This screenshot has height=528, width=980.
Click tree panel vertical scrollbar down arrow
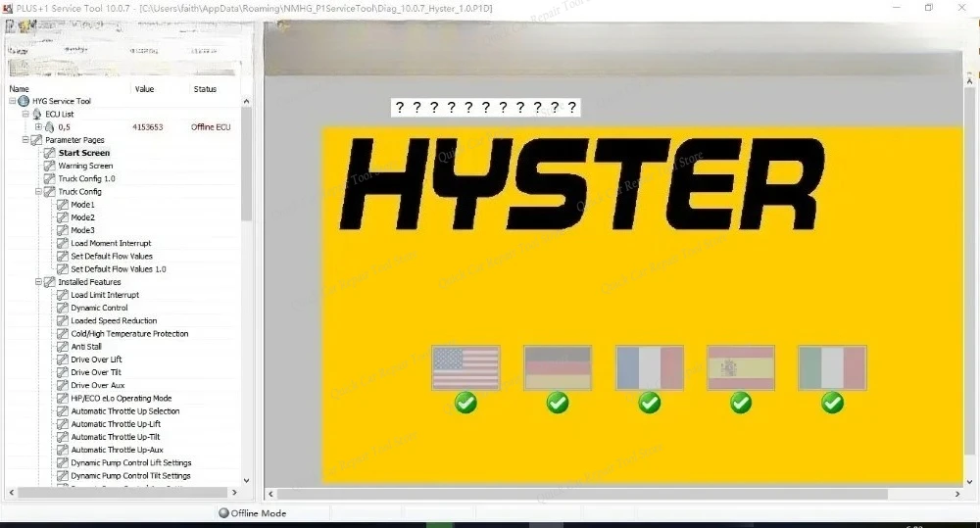(x=246, y=481)
